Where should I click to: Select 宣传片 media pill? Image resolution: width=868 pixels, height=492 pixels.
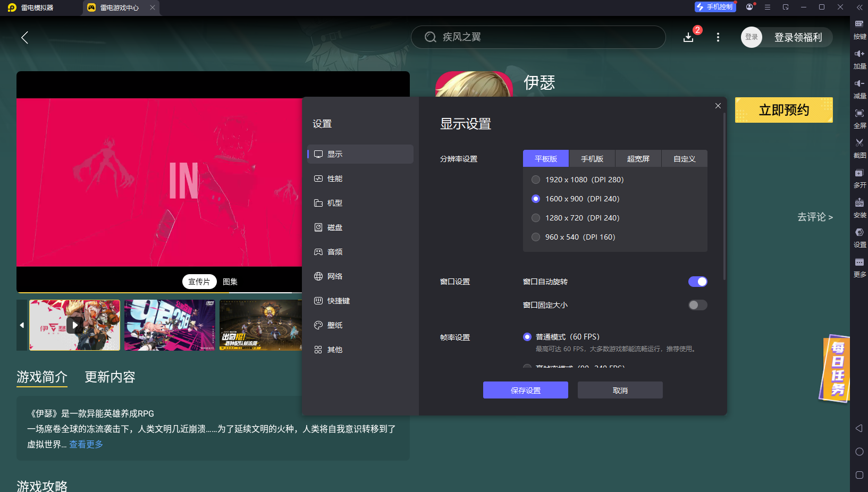[x=199, y=282]
